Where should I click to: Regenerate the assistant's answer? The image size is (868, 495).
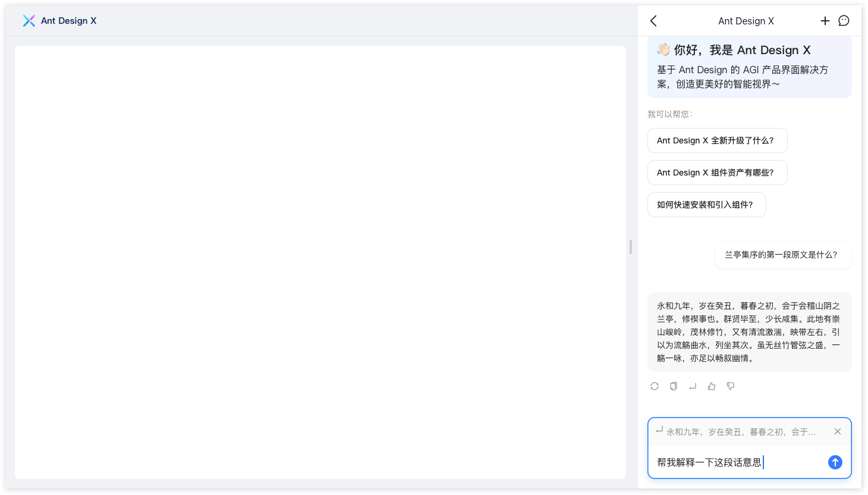(x=655, y=386)
